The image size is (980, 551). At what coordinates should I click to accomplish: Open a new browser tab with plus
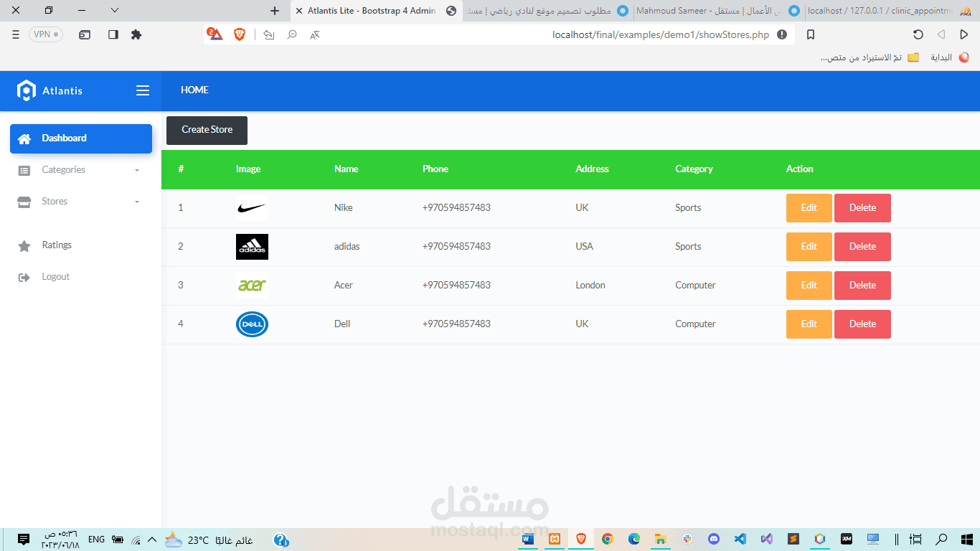275,11
